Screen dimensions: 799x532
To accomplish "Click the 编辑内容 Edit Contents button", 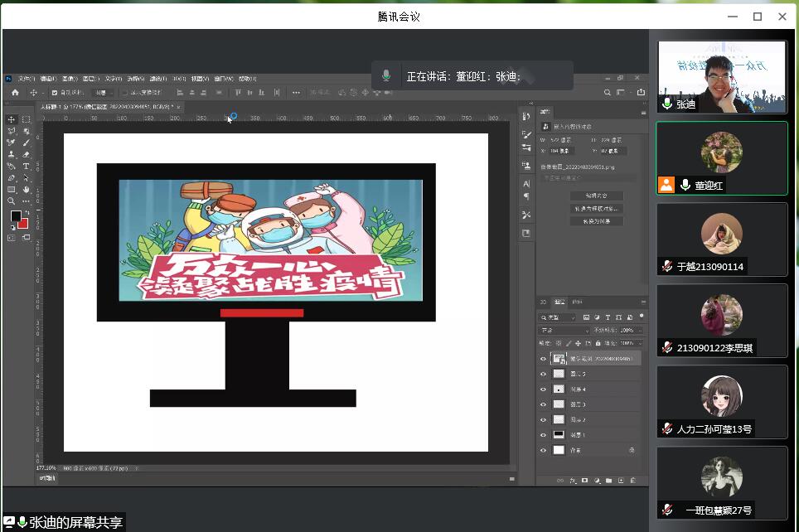I will pos(596,196).
